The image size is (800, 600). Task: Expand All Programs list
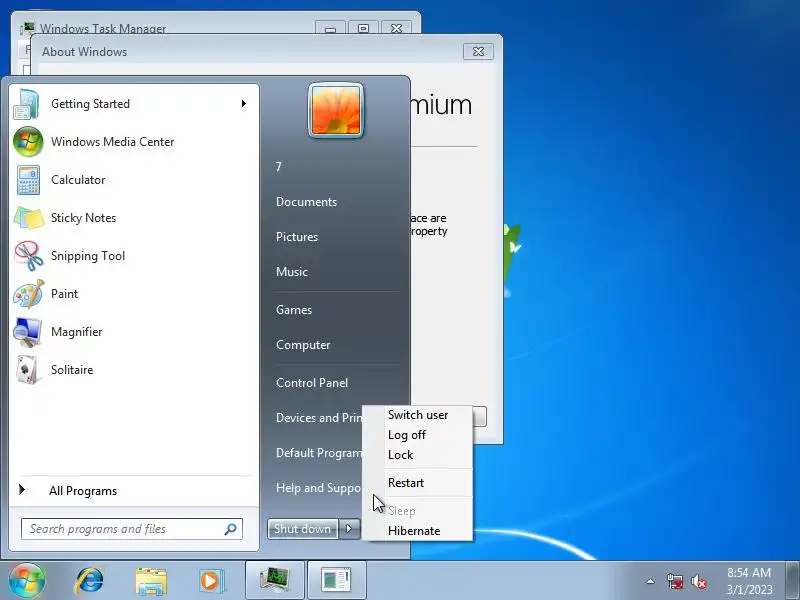pos(134,491)
